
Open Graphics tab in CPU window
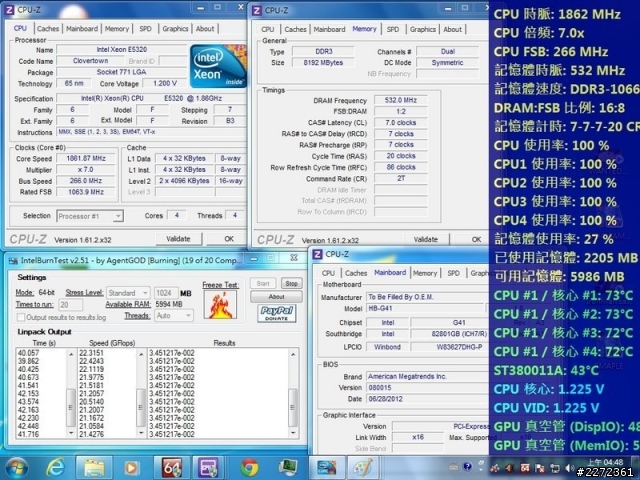(175, 29)
